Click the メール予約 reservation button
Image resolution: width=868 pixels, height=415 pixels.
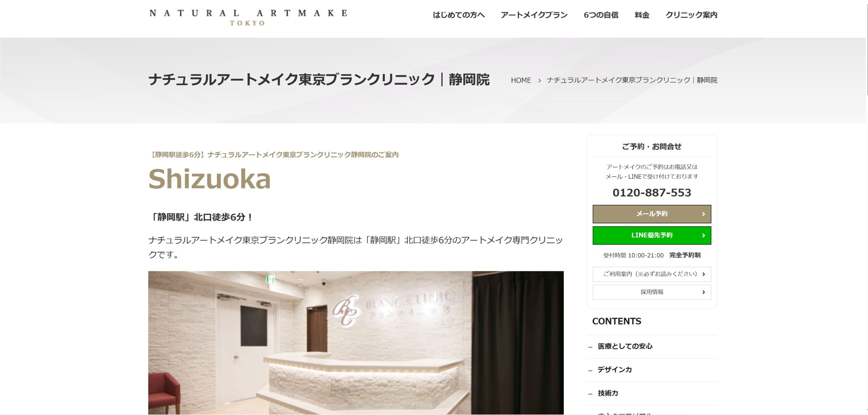[652, 214]
